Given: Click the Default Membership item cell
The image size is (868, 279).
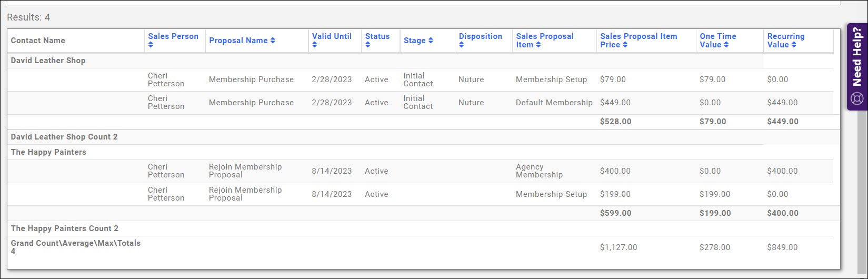Looking at the screenshot, I should [x=554, y=103].
